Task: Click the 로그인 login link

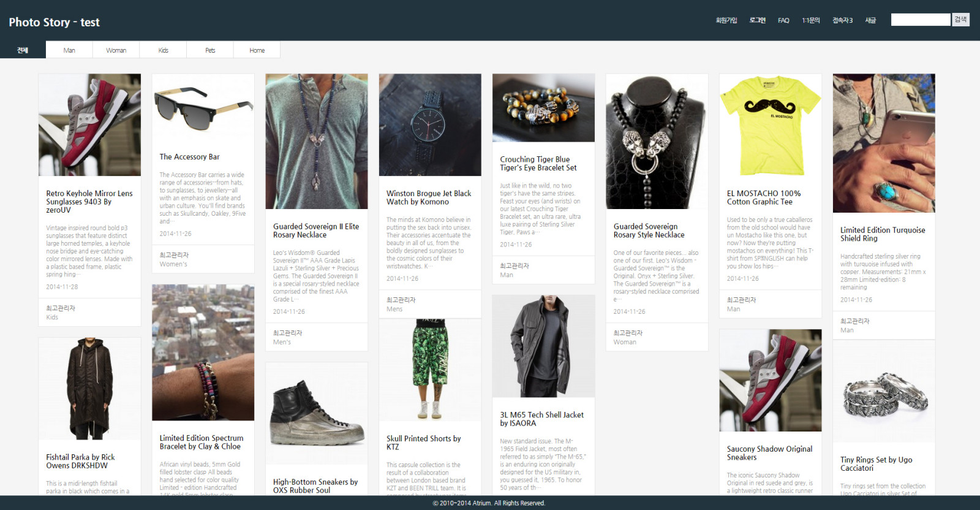Action: coord(758,20)
